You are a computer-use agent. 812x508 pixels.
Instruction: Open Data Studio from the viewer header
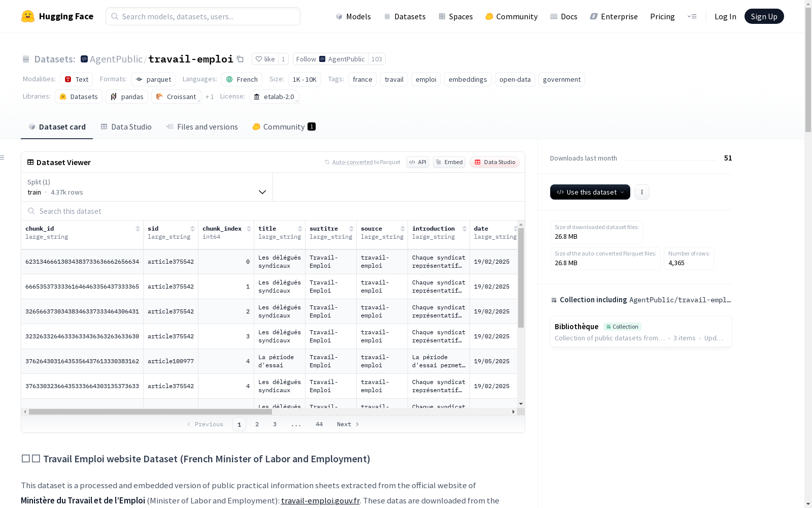494,162
